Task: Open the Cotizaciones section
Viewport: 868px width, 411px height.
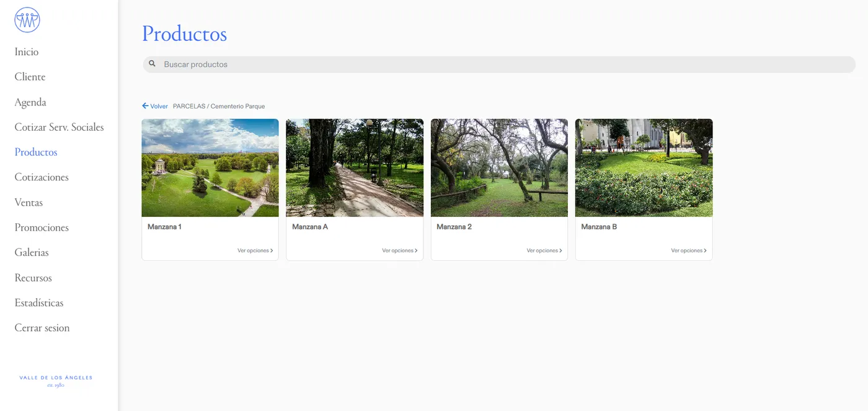Action: click(x=42, y=177)
